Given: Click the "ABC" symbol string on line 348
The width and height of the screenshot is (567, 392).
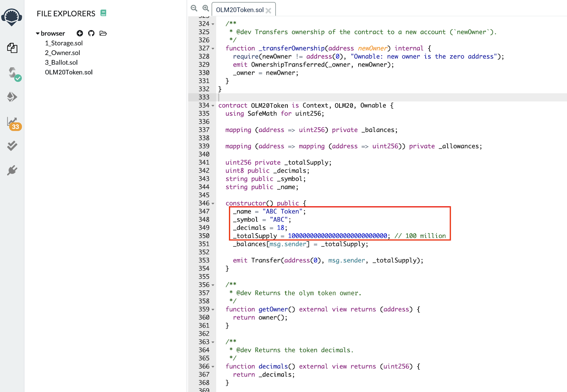Looking at the screenshot, I should pyautogui.click(x=279, y=219).
